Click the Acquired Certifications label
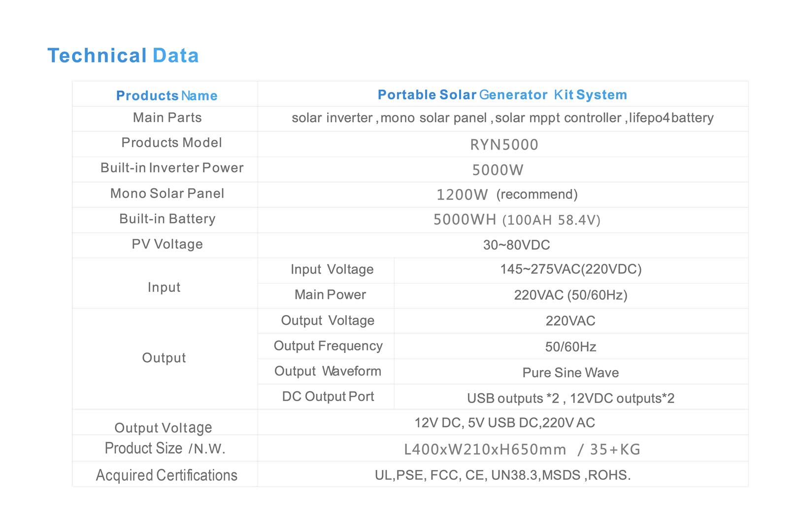Screen dimensions: 798x532 166,475
